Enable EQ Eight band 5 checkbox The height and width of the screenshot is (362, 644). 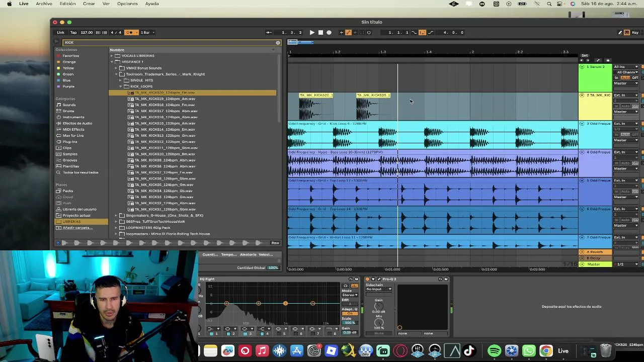279,334
